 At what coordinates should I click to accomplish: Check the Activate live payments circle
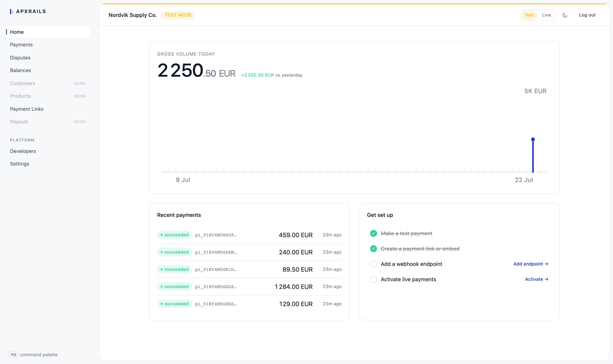pyautogui.click(x=373, y=279)
